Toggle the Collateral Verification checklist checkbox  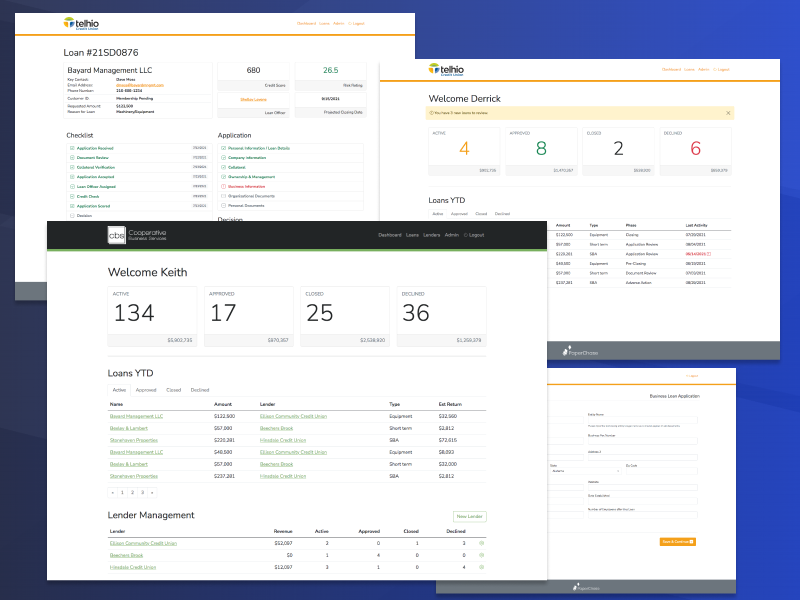tap(72, 167)
